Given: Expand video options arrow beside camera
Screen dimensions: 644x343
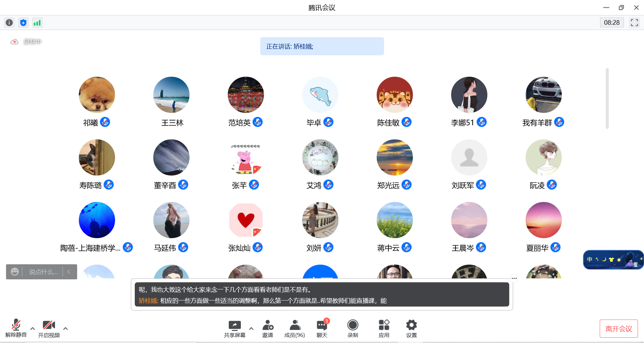Looking at the screenshot, I should [65, 329].
